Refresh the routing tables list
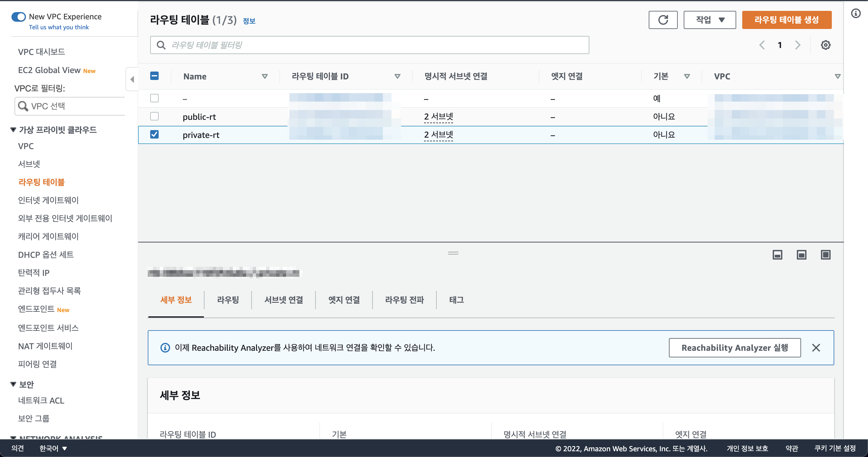The image size is (868, 457). pos(663,20)
